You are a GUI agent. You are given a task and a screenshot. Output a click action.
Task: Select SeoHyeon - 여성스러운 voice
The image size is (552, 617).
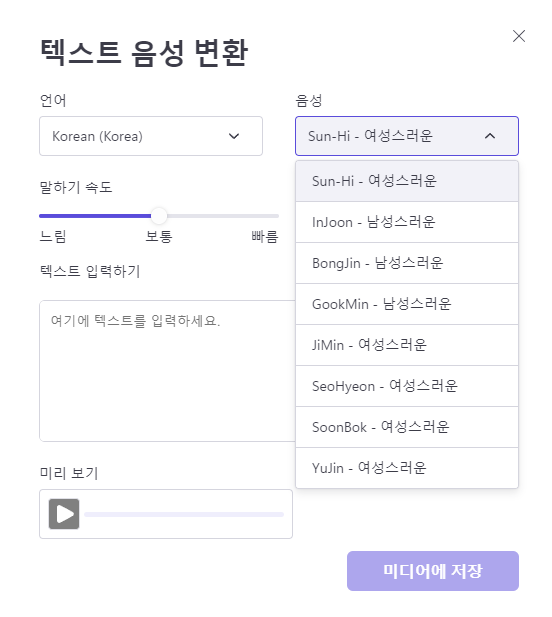[407, 386]
